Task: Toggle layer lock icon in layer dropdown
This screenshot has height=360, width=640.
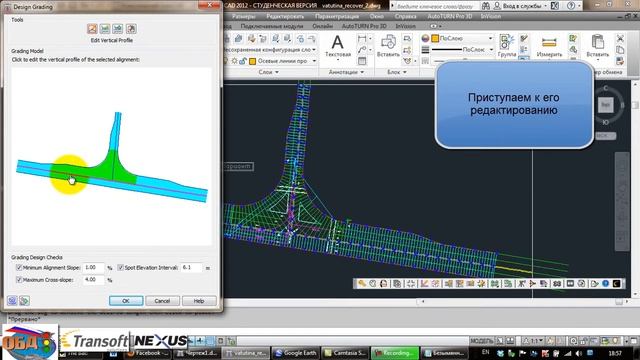Action: [x=243, y=61]
